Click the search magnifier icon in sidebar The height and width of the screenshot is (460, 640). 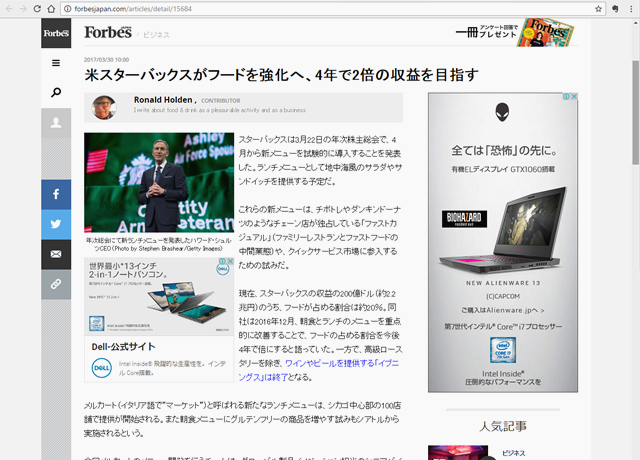[56, 93]
